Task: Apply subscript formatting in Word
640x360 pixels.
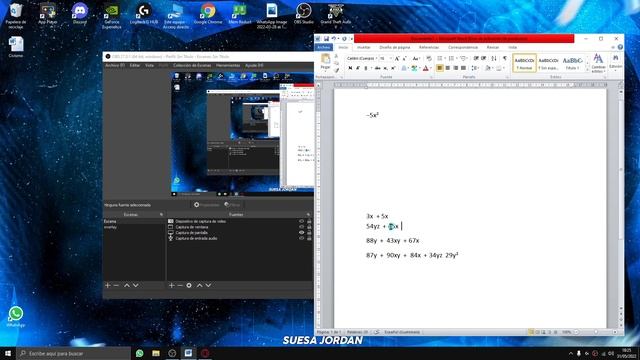Action: coord(385,68)
